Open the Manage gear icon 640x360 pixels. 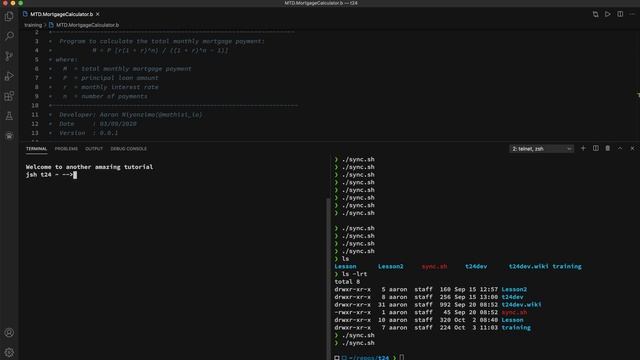(x=9, y=352)
